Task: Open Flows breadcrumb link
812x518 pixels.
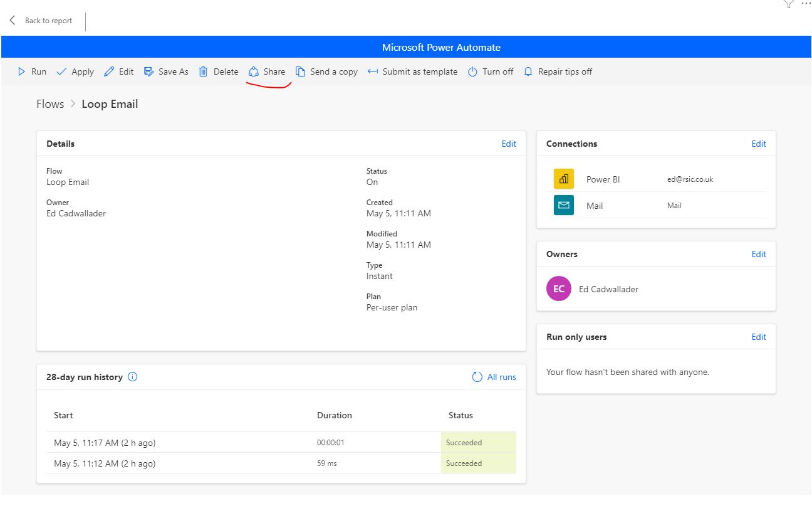Action: [50, 104]
